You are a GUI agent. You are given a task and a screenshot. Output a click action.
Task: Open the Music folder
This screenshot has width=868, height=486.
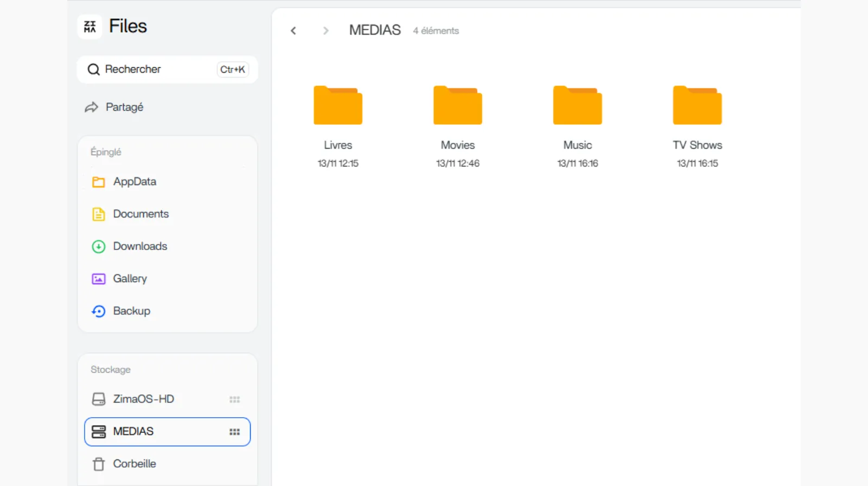tap(577, 106)
